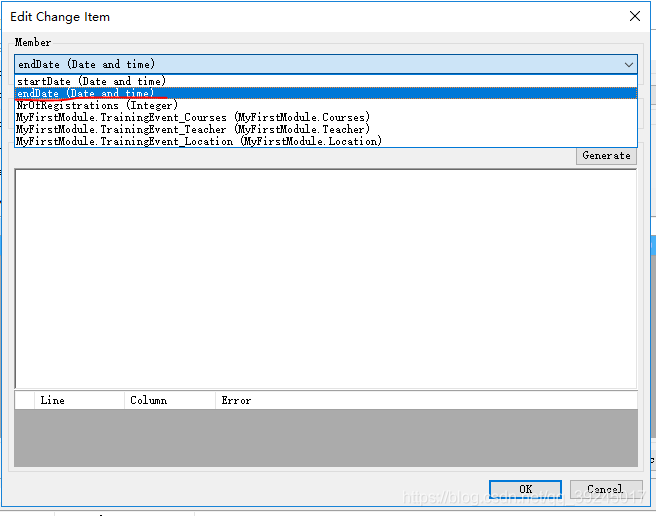The width and height of the screenshot is (656, 516).
Task: Click the gray empty error list panel
Action: tap(325, 438)
